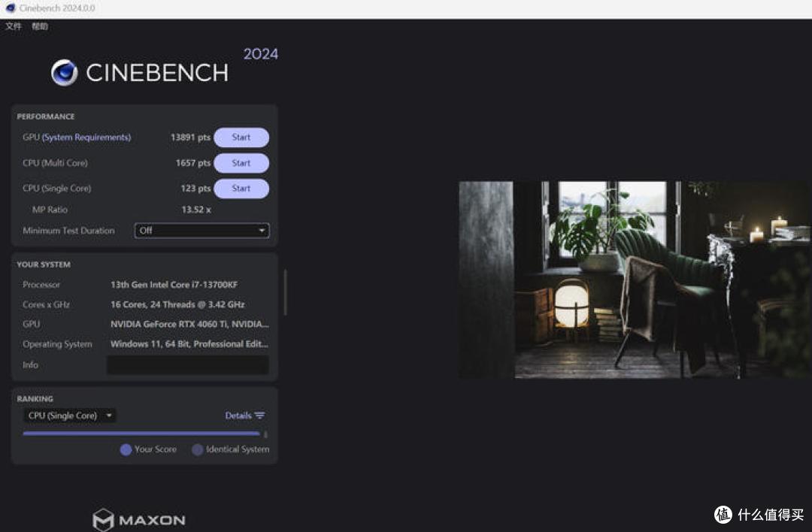Screen dimensions: 812x532
Task: Open the 文件 menu
Action: [14, 26]
